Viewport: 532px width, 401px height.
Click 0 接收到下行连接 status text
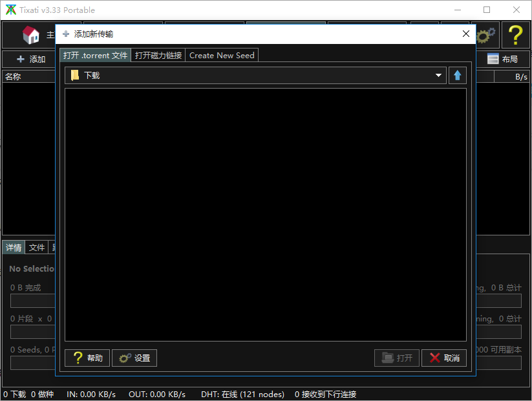click(325, 395)
